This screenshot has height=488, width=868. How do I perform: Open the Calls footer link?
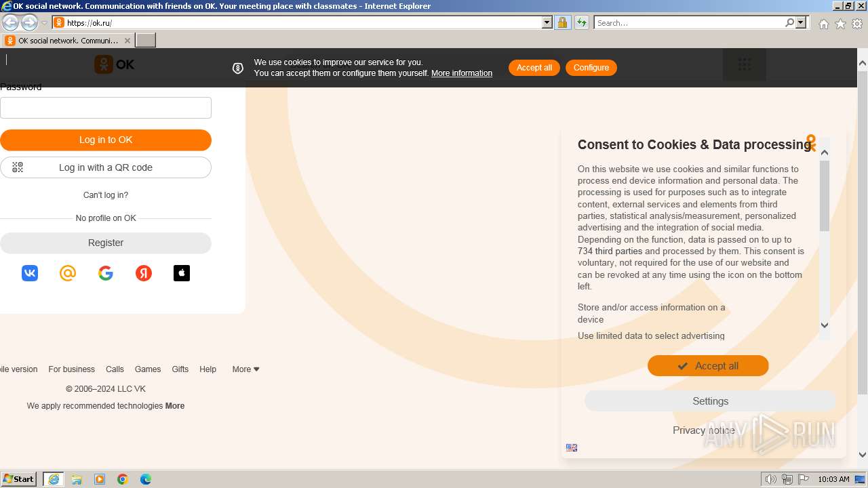(x=115, y=369)
